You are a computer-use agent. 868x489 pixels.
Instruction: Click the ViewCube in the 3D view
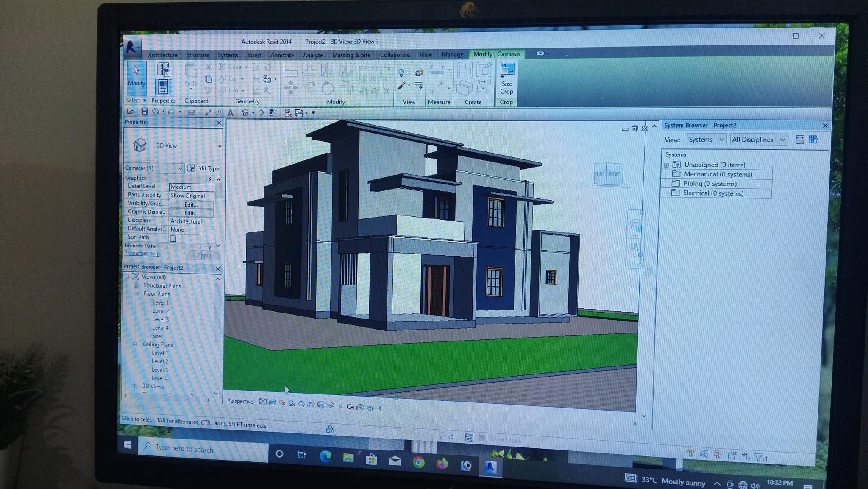pos(608,174)
